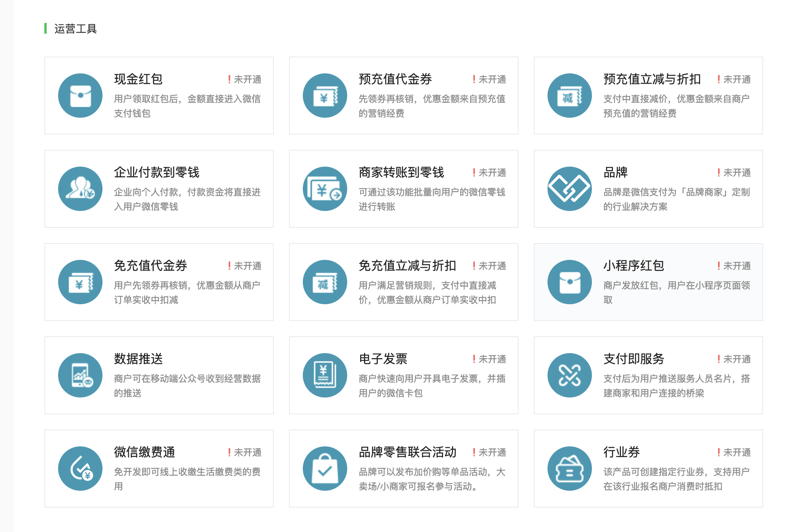Viewport: 806px width, 532px height.
Task: Click the 行业券 wallet icon
Action: pyautogui.click(x=570, y=469)
